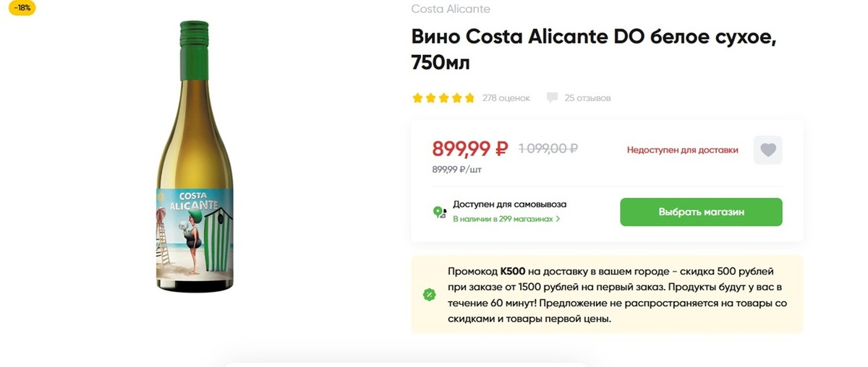The image size is (868, 367).
Task: Click the third (middle) rating star
Action: pyautogui.click(x=443, y=98)
